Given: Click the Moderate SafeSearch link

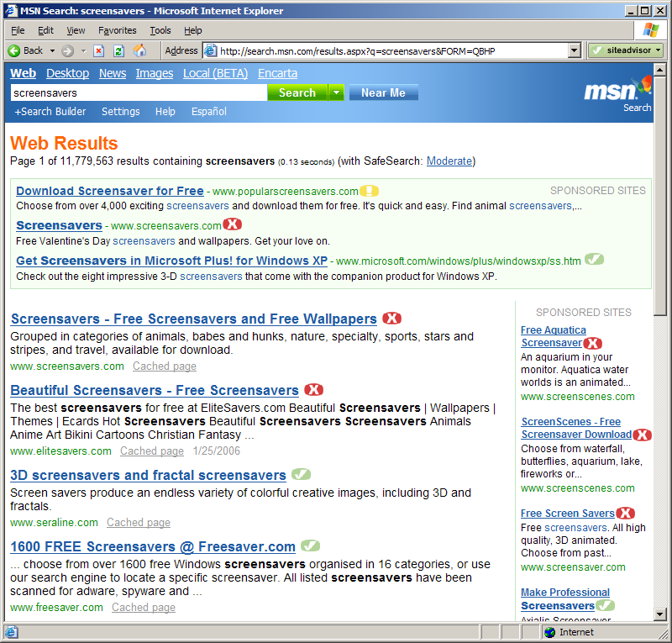Looking at the screenshot, I should click(449, 161).
